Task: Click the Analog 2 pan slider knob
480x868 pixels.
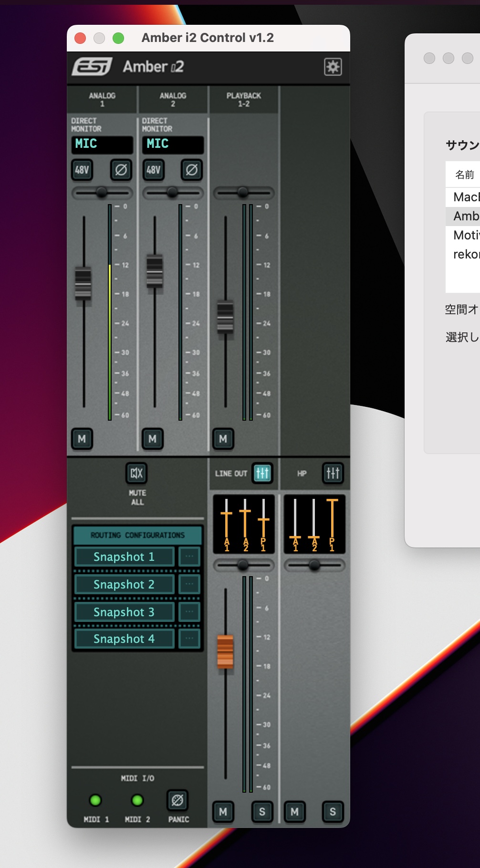Action: pyautogui.click(x=172, y=193)
